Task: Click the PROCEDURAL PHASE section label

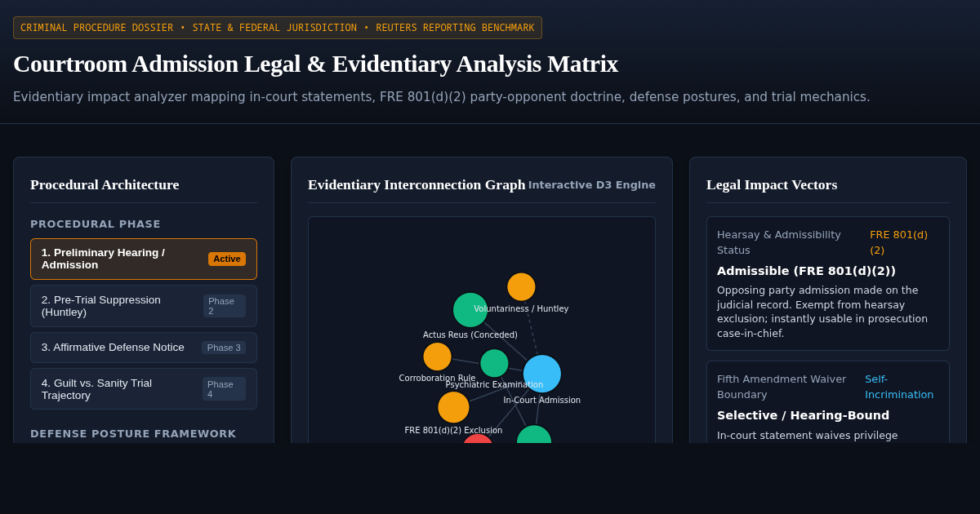Action: (96, 224)
